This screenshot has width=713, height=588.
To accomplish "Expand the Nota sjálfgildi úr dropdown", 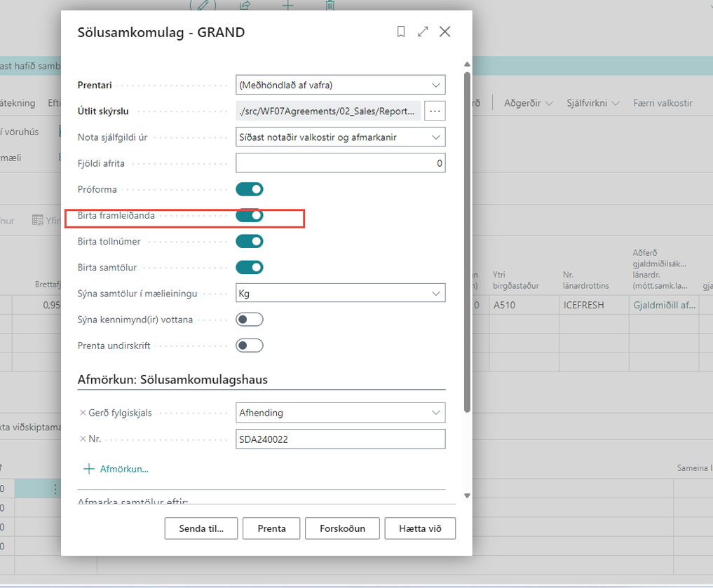I will pos(340,137).
